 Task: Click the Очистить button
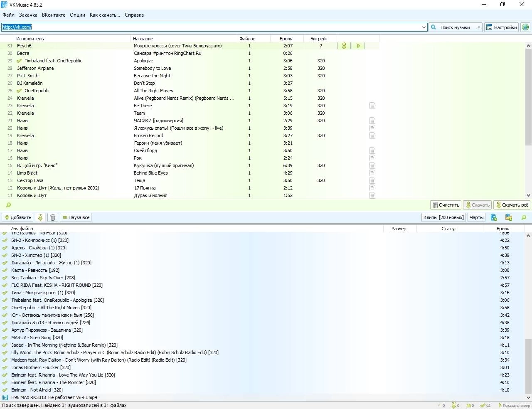[446, 205]
